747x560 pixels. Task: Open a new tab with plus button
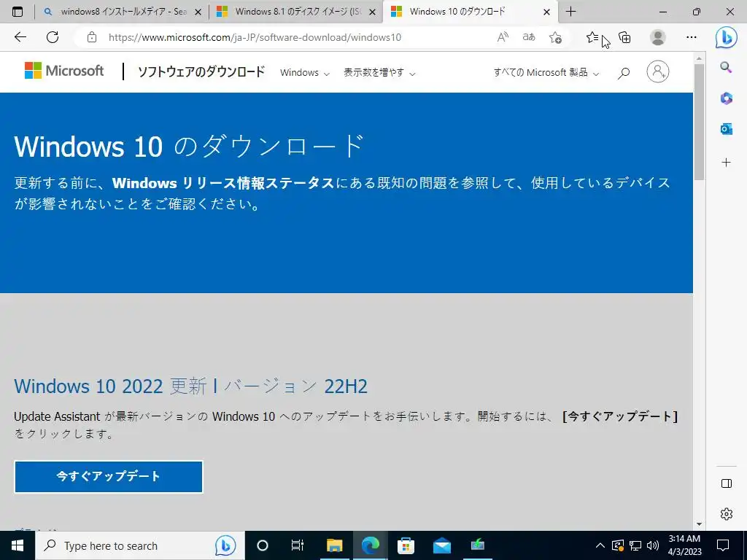click(570, 12)
